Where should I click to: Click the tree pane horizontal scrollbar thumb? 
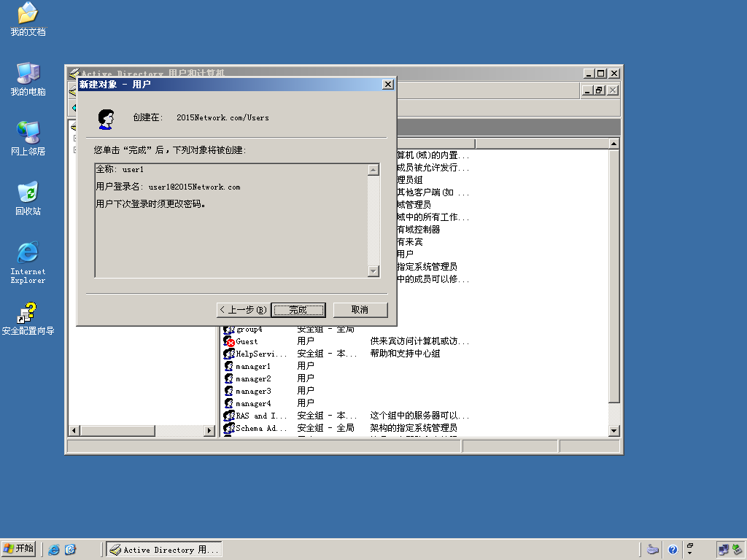tap(117, 430)
